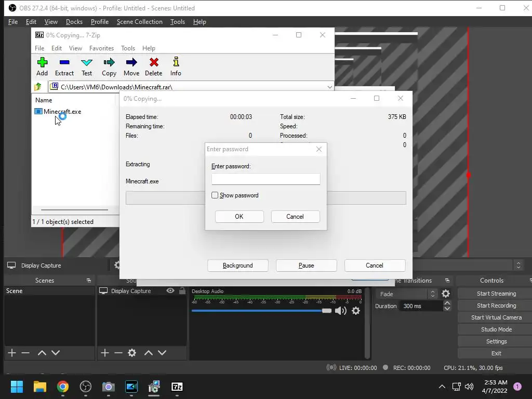
Task: Pop out the Scene Transitions dock
Action: click(x=447, y=281)
